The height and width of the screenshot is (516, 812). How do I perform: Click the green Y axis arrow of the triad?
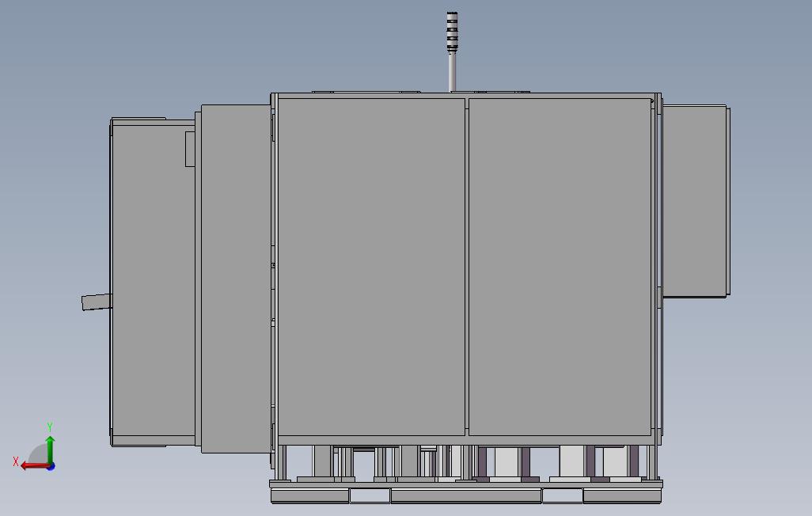point(50,450)
